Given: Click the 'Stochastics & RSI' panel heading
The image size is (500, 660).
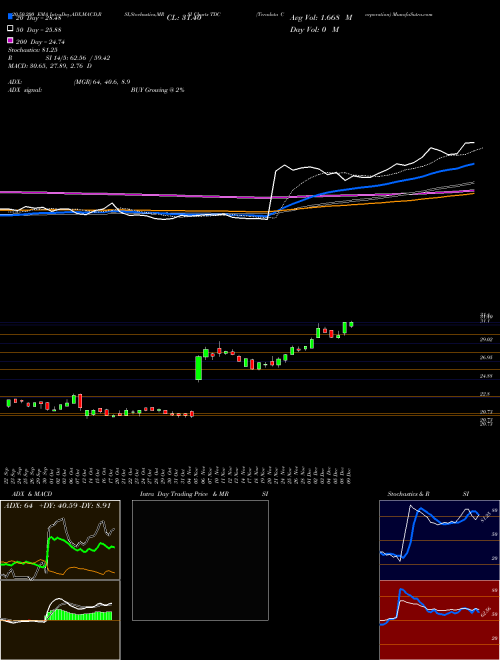Looking at the screenshot, I should coord(428,494).
